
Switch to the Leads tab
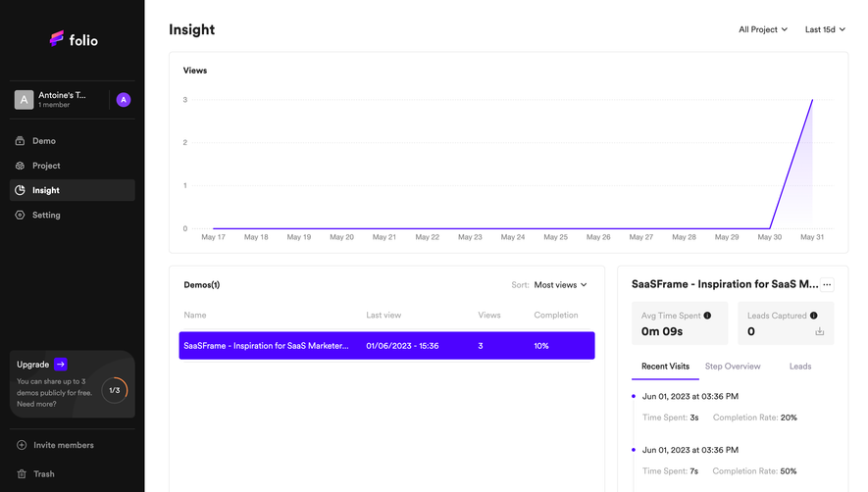[800, 367]
